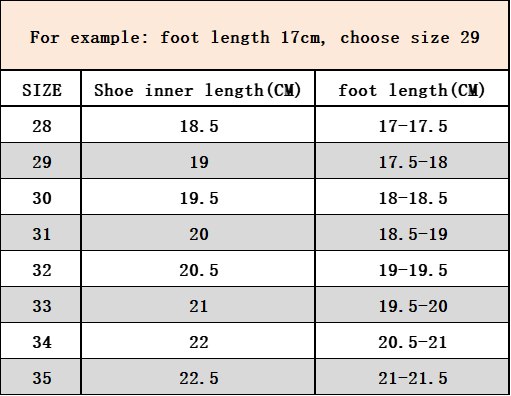Select the 22.5 inner length cell
The height and width of the screenshot is (396, 511).
(198, 377)
